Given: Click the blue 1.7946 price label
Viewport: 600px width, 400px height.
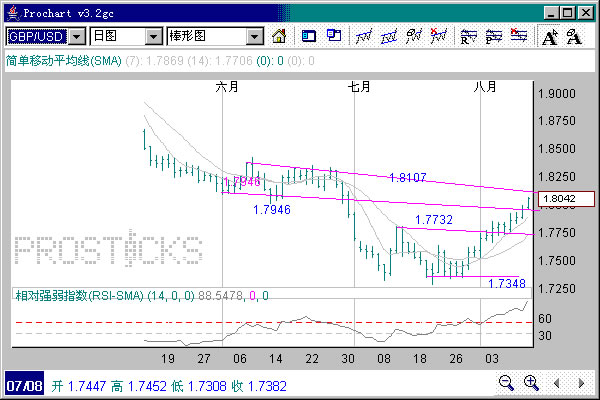Looking at the screenshot, I should coord(272,210).
